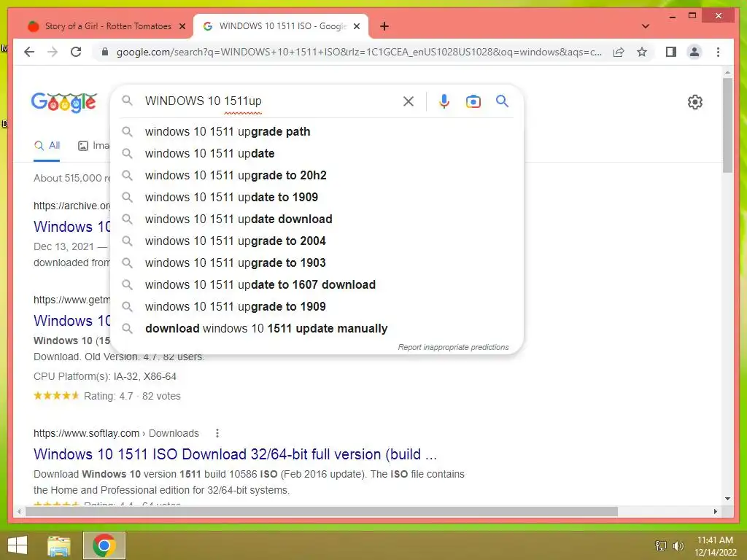Click the https://www.softlay.com URL text
The width and height of the screenshot is (747, 560).
click(86, 433)
